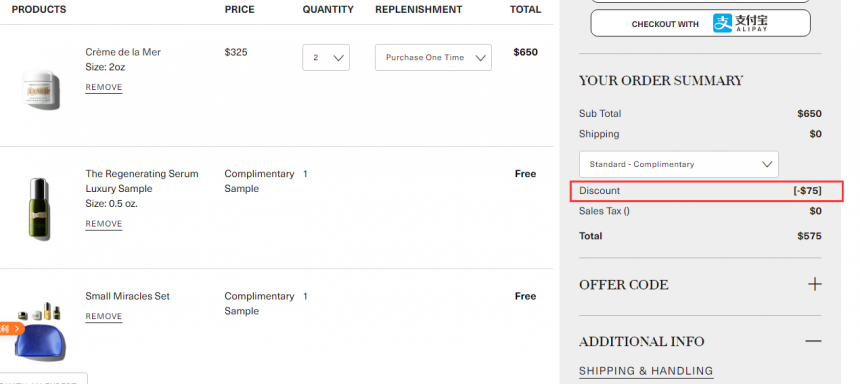The height and width of the screenshot is (384, 860).
Task: Open Standard - Complimentary shipping dropdown
Action: (x=678, y=164)
